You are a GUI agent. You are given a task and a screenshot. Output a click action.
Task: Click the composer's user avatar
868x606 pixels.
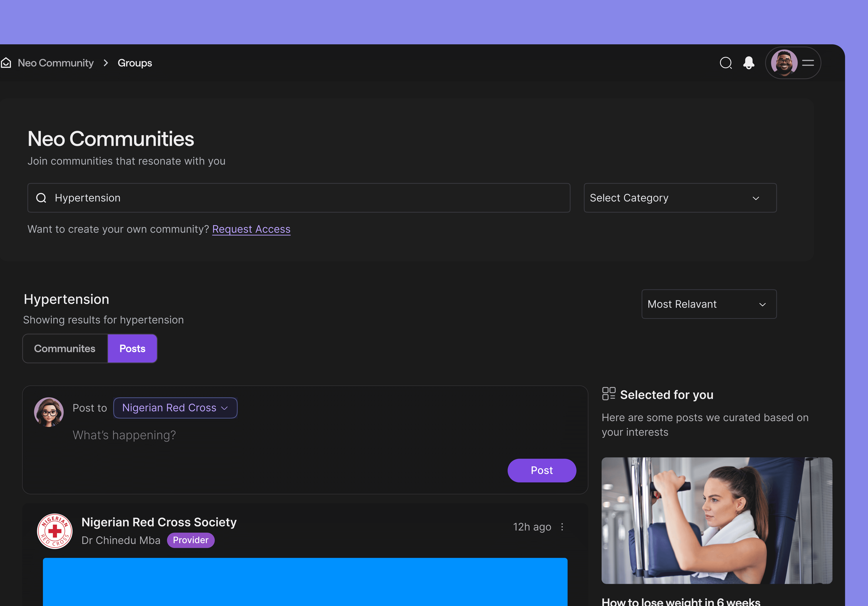click(x=49, y=412)
